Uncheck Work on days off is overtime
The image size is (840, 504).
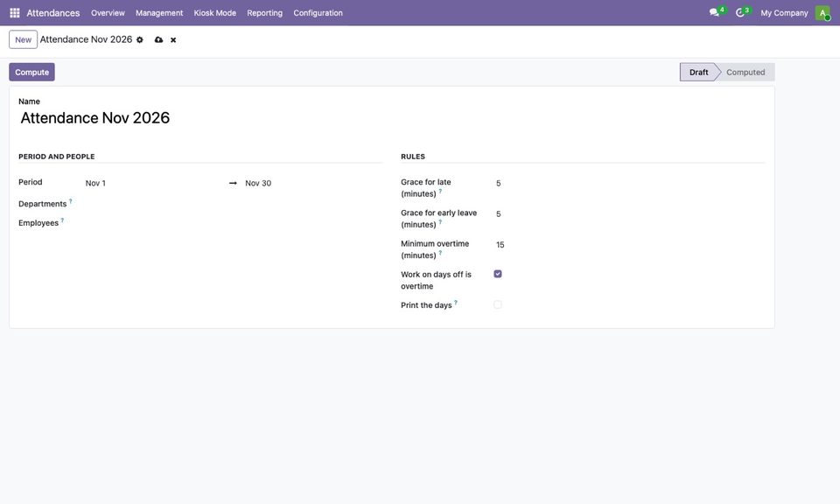[x=498, y=274]
